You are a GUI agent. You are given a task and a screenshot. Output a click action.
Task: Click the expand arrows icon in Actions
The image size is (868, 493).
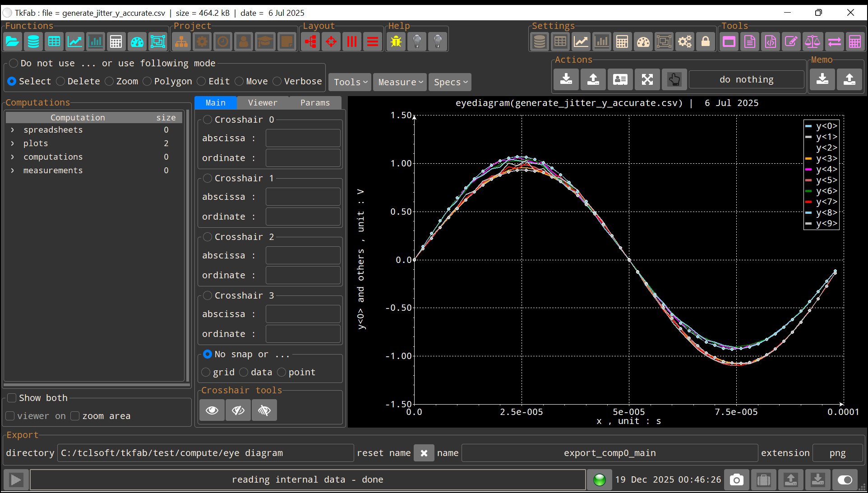tap(647, 80)
